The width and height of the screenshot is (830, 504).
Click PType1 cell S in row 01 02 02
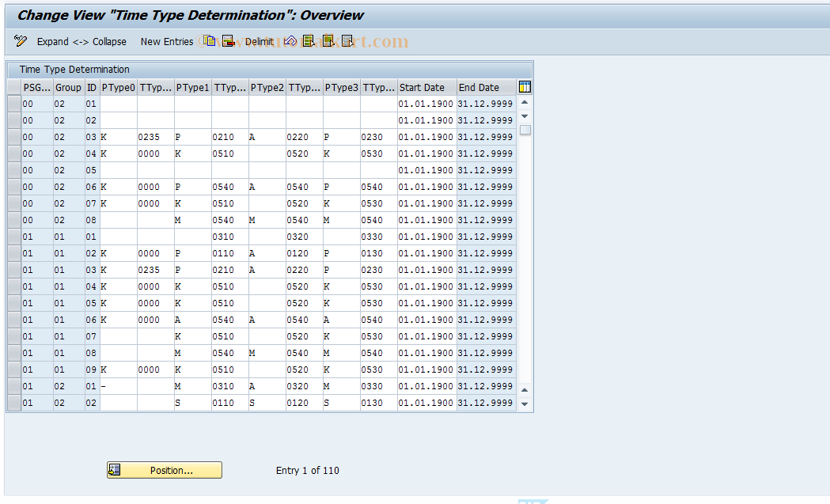pos(193,403)
